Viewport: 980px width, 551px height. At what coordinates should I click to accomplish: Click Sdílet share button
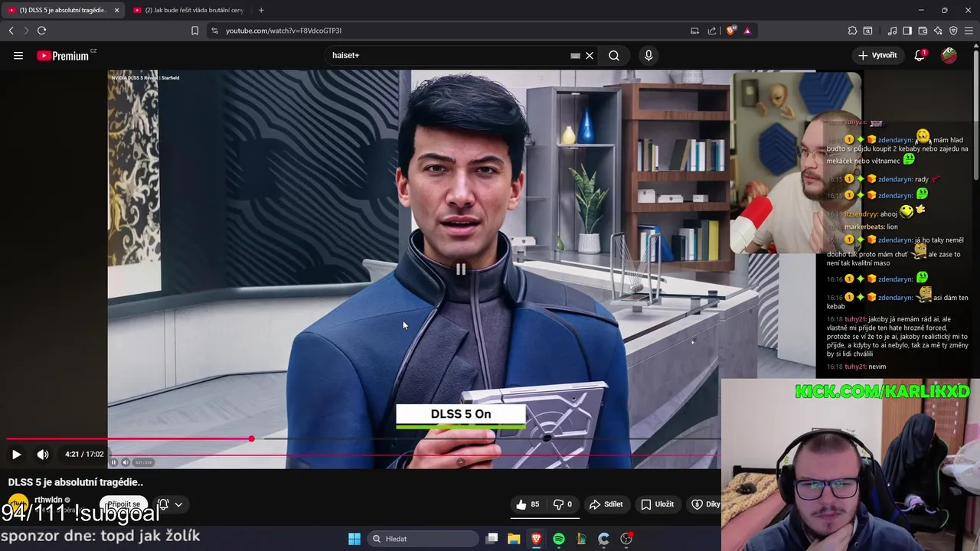click(x=606, y=504)
